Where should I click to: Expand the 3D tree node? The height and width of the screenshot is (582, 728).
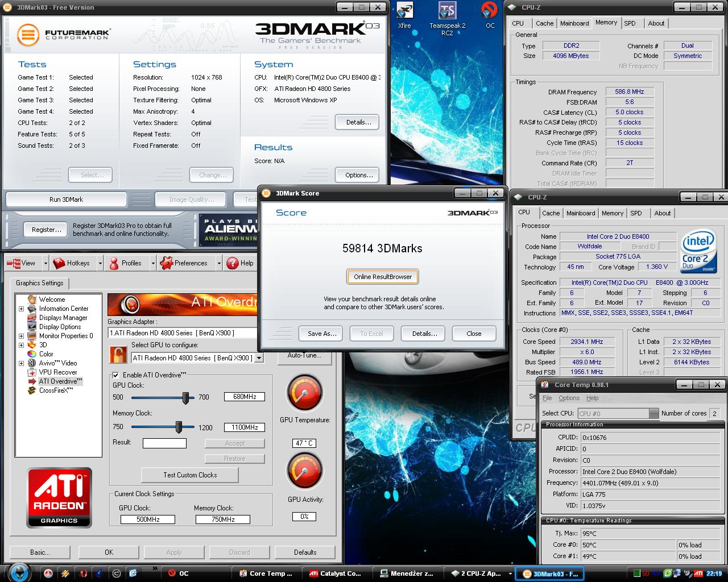click(x=22, y=345)
